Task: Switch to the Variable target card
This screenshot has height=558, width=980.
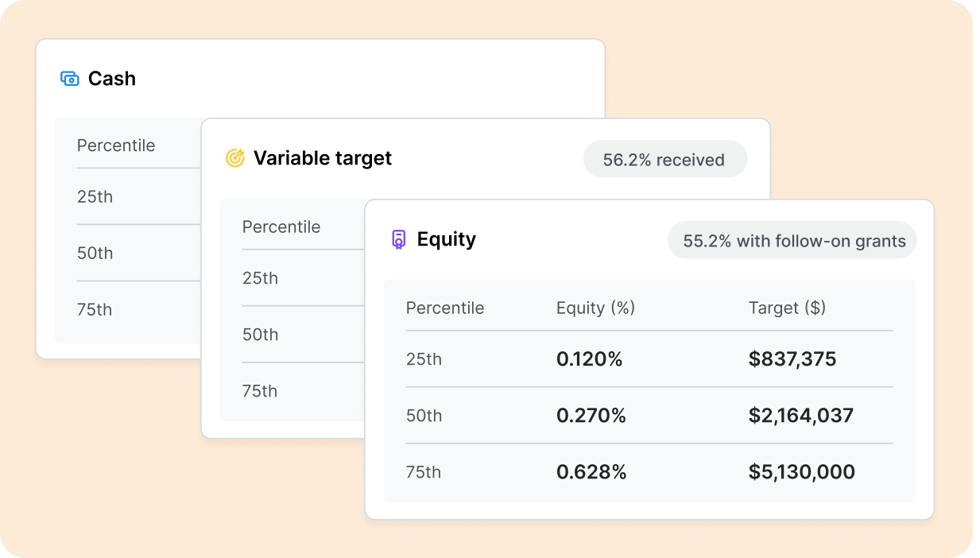Action: coord(323,158)
